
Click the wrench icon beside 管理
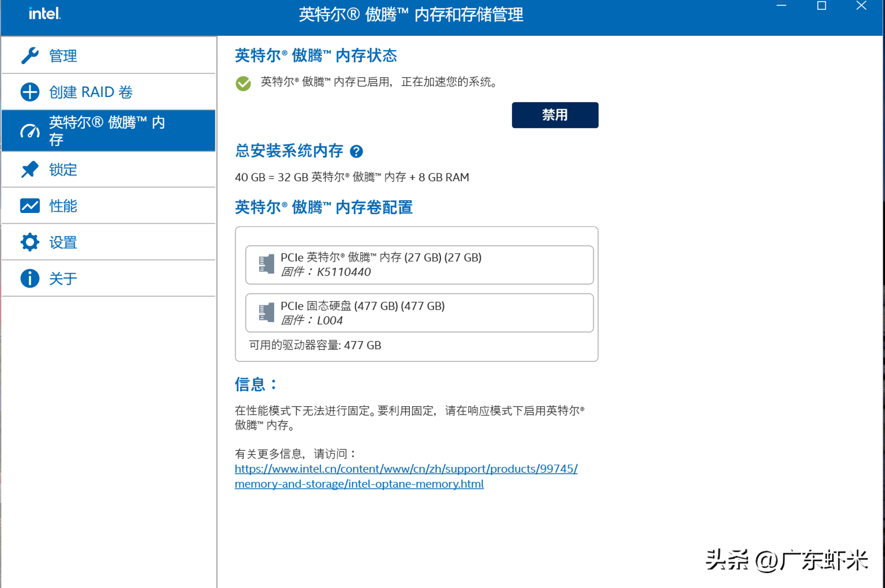point(30,55)
